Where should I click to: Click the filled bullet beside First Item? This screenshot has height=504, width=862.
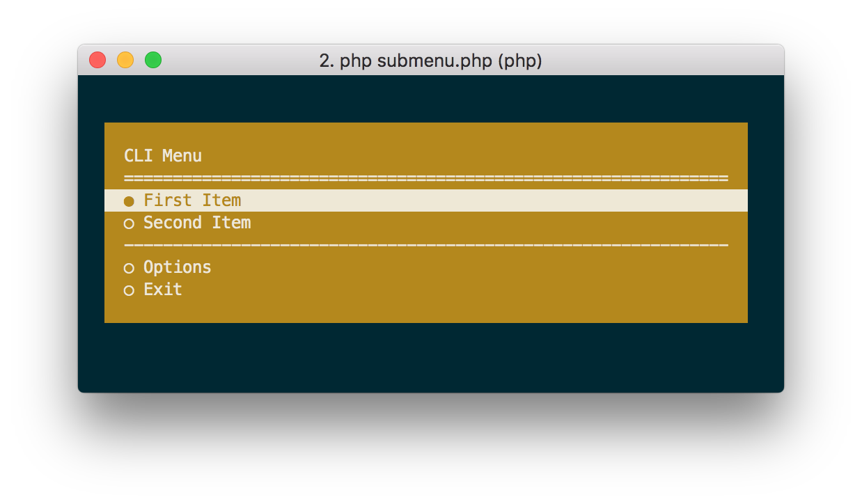[x=129, y=201]
